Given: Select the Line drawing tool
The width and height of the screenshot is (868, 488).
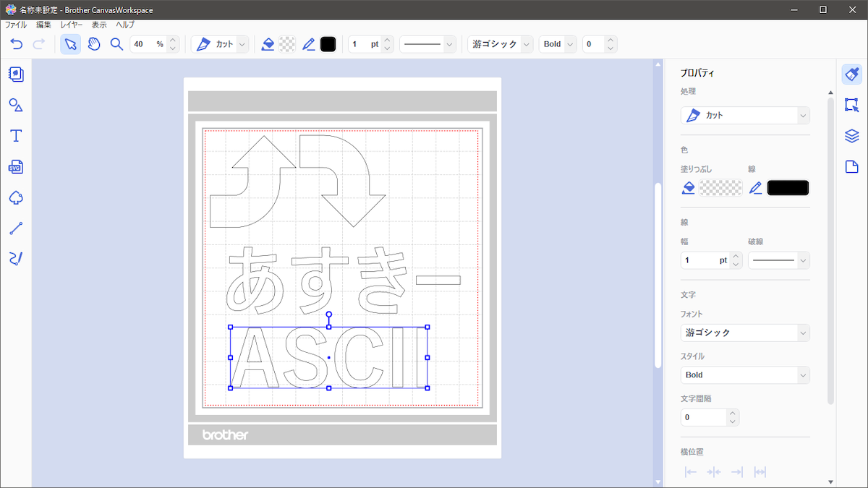Looking at the screenshot, I should point(16,229).
